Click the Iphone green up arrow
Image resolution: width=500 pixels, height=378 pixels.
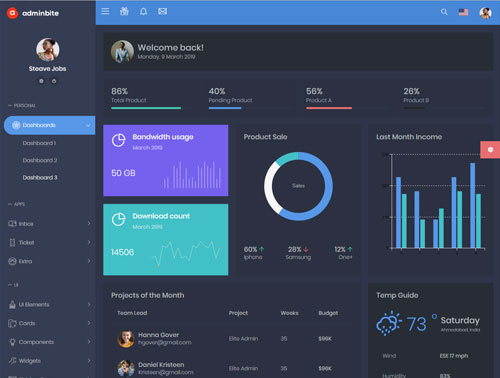262,249
